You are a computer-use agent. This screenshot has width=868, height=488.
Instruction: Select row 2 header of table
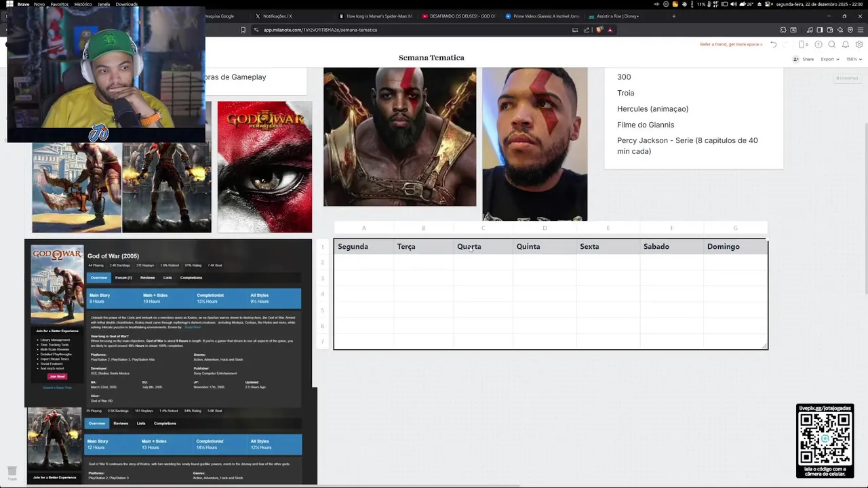click(323, 262)
